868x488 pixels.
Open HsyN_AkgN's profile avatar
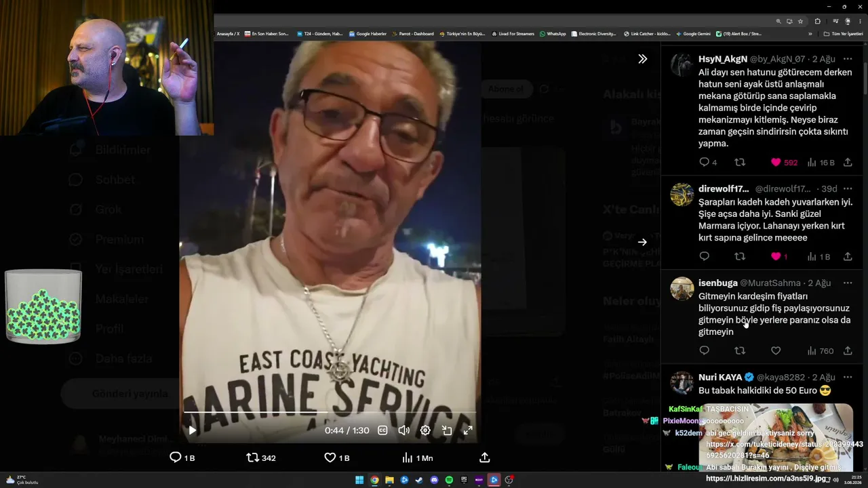pyautogui.click(x=682, y=65)
